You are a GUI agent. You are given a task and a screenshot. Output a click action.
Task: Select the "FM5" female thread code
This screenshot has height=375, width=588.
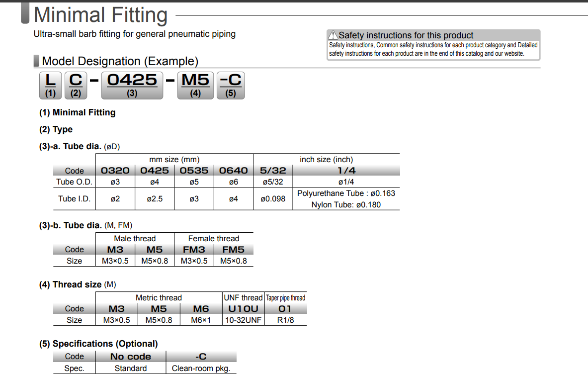coord(233,250)
